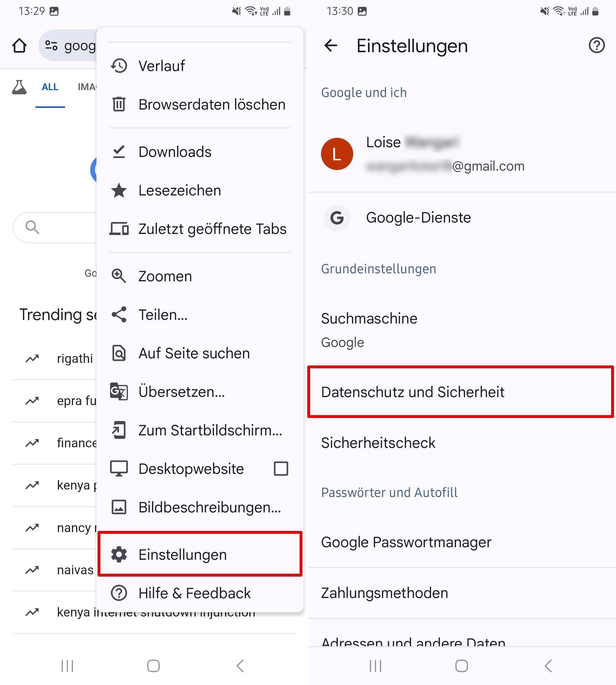Tap the search magnifier icon in Google search box
Viewport: 616px width, 685px height.
(32, 227)
